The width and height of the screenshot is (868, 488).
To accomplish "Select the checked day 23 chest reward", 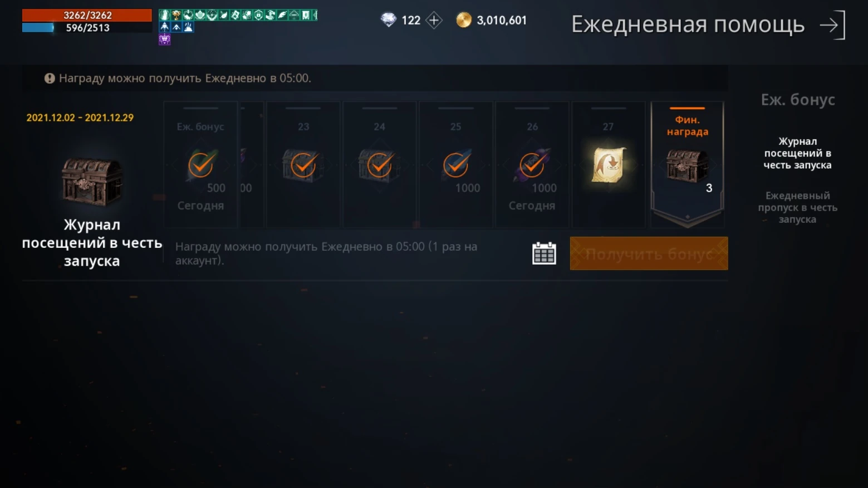I will pos(303,165).
